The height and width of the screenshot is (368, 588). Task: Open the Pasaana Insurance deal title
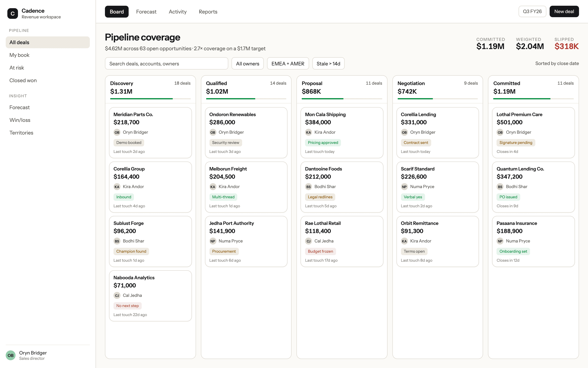pyautogui.click(x=517, y=223)
